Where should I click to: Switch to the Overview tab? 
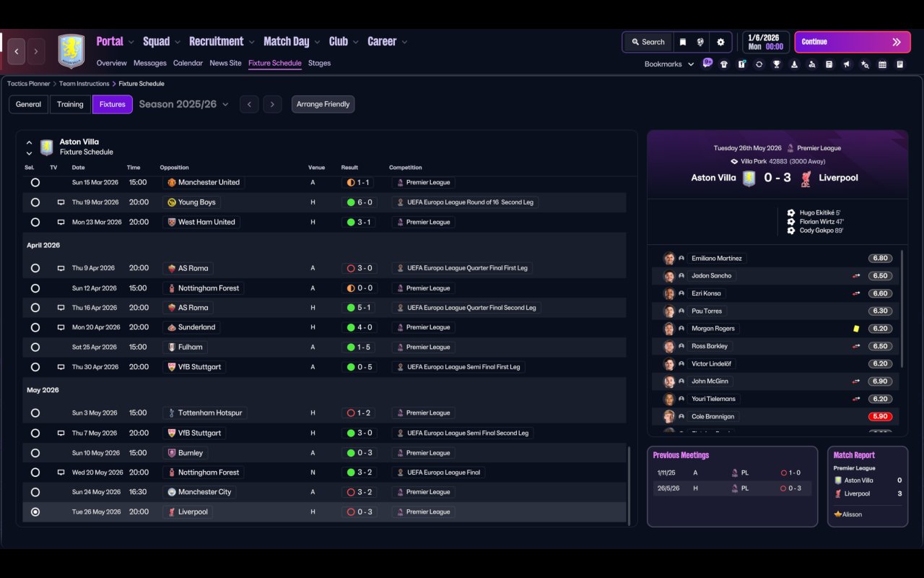click(111, 64)
